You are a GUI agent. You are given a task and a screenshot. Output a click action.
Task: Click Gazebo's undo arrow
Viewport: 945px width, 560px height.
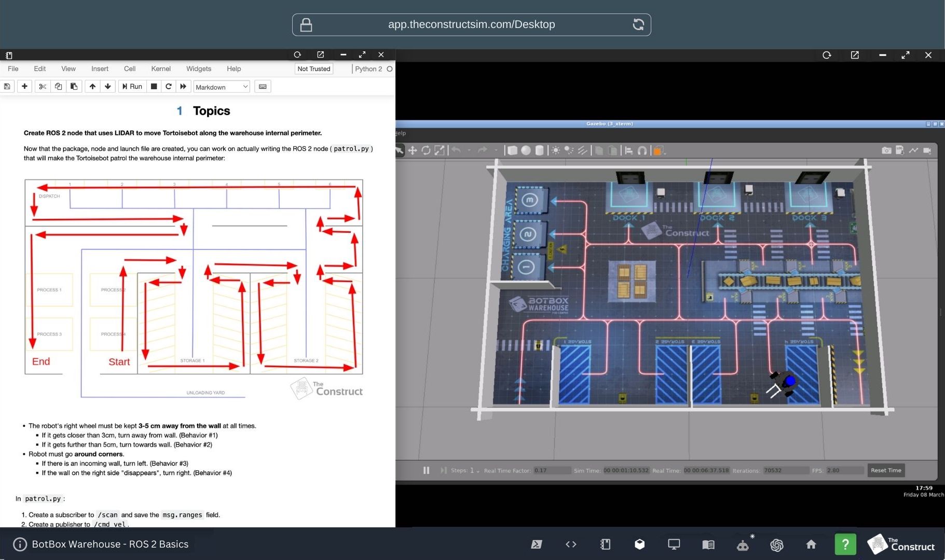[456, 150]
